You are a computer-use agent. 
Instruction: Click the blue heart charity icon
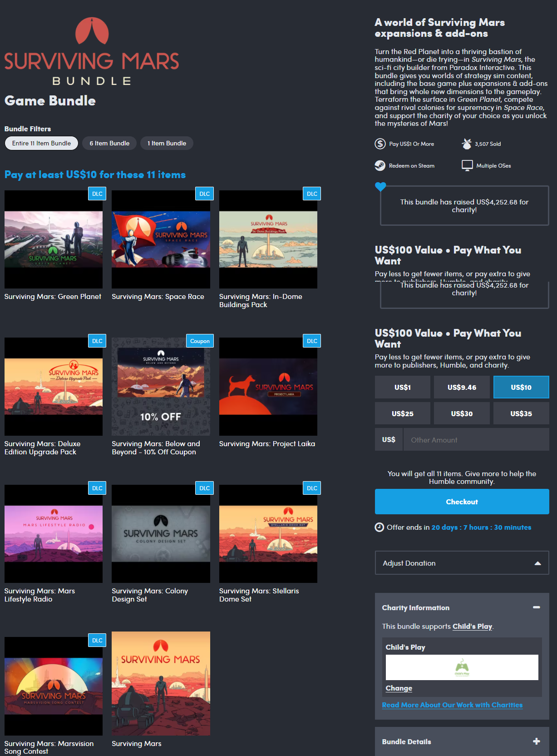[380, 186]
